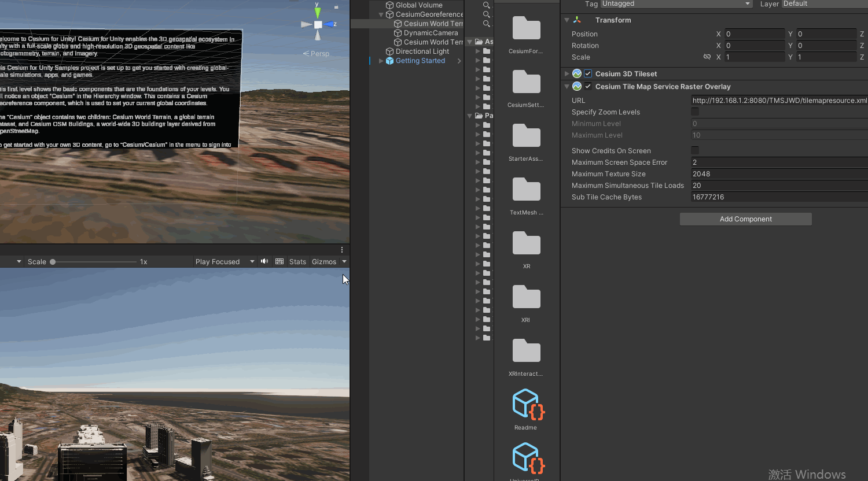868x481 pixels.
Task: Collapse the Packages tree node in Project
Action: (x=470, y=116)
